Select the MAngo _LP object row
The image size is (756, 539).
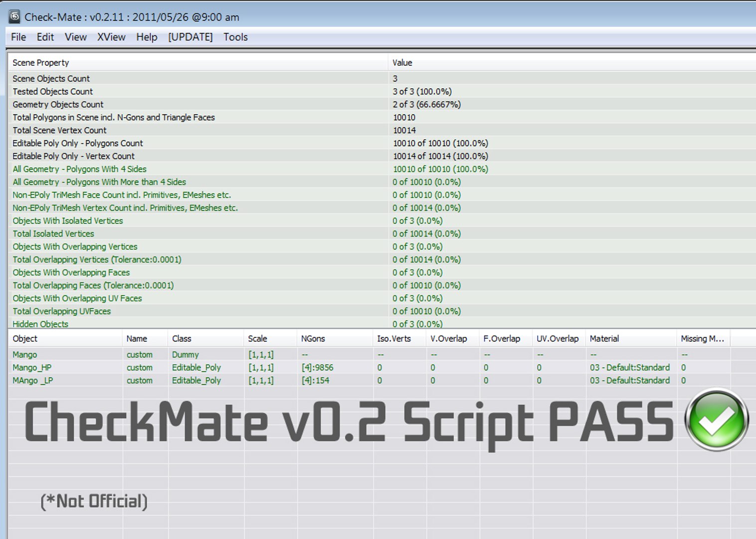[369, 380]
